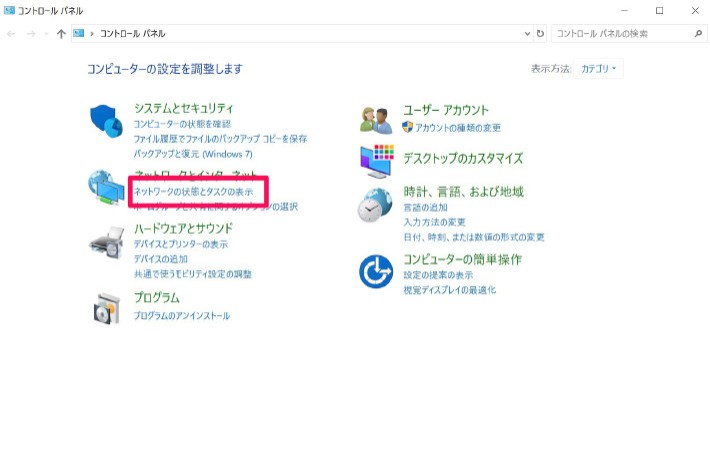710x451 pixels.
Task: Open 共通で使うモビリティ設定の調整
Action: 192,274
